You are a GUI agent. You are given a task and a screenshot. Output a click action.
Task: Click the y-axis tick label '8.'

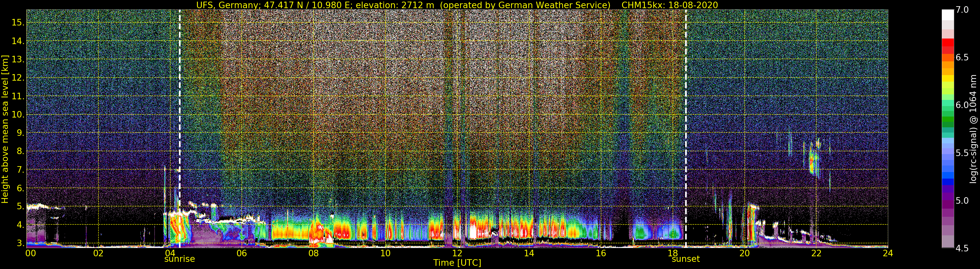20,151
